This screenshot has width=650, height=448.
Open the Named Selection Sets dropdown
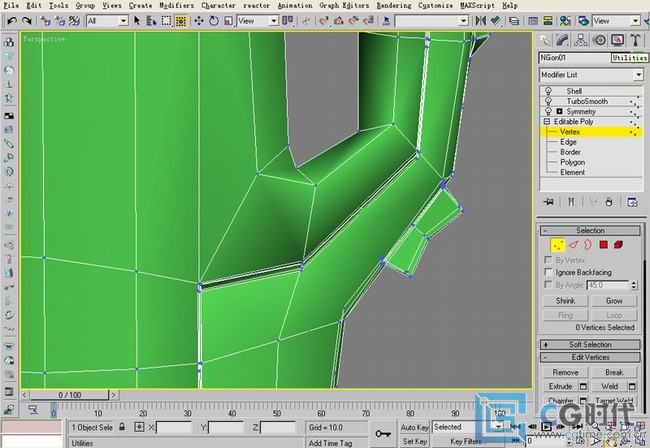[463, 21]
